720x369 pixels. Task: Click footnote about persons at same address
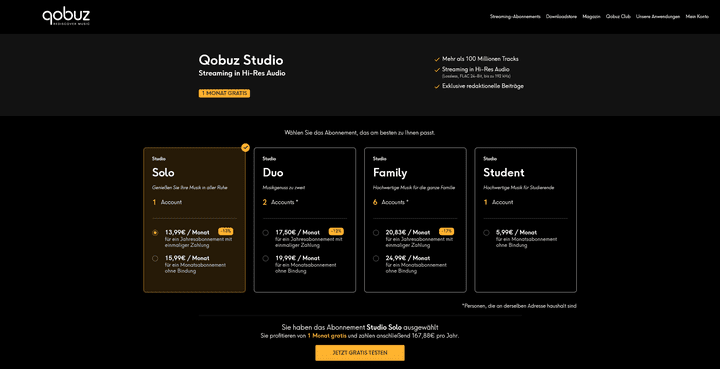(519, 306)
